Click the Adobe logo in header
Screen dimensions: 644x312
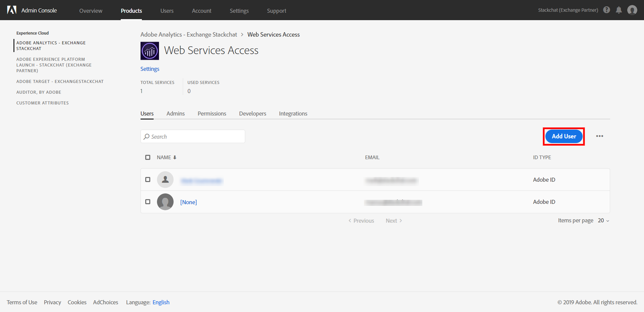[x=12, y=10]
